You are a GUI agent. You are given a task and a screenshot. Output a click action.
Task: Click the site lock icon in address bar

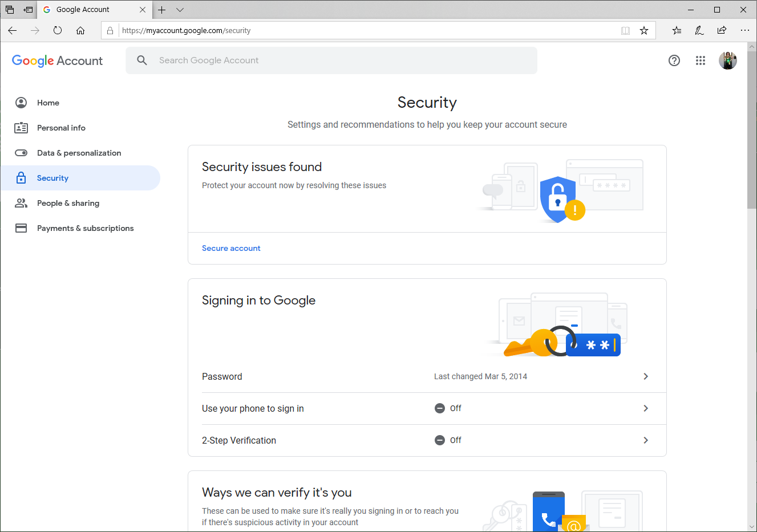coord(110,31)
